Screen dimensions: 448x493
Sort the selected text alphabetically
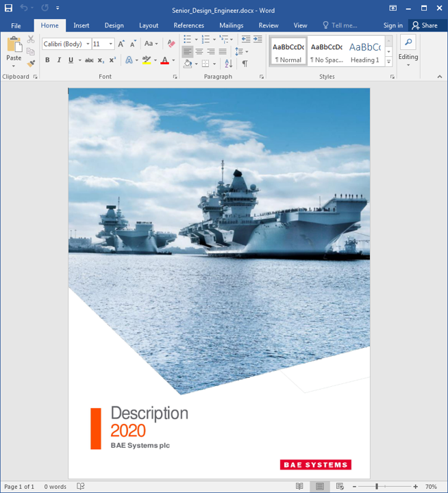click(x=229, y=64)
